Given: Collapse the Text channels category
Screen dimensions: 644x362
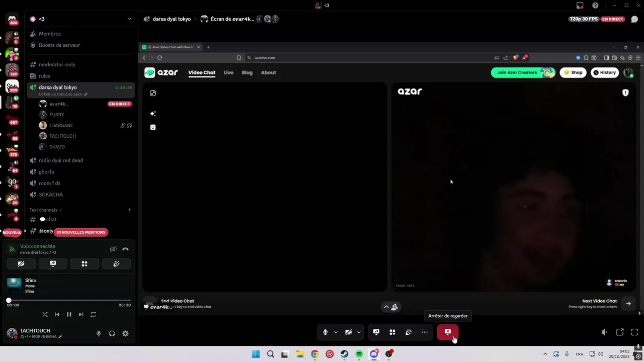Looking at the screenshot, I should [x=45, y=210].
